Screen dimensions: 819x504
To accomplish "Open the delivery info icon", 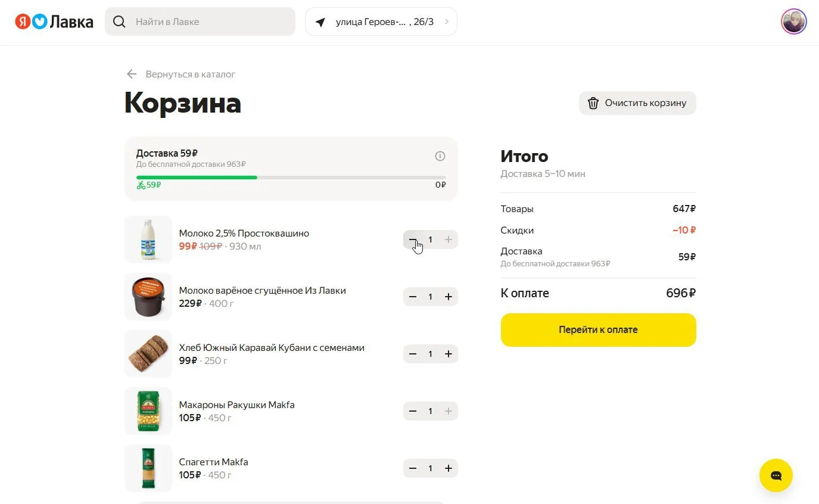I will tap(440, 156).
